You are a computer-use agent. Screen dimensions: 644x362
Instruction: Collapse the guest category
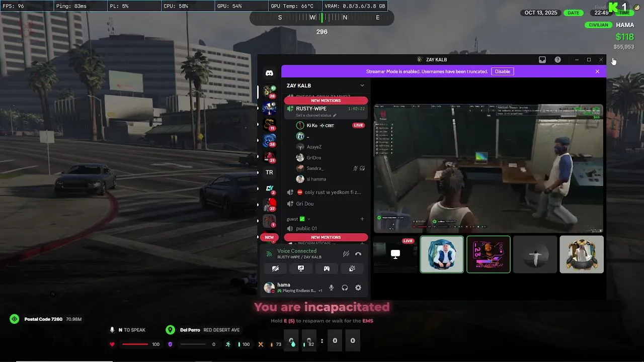click(298, 219)
